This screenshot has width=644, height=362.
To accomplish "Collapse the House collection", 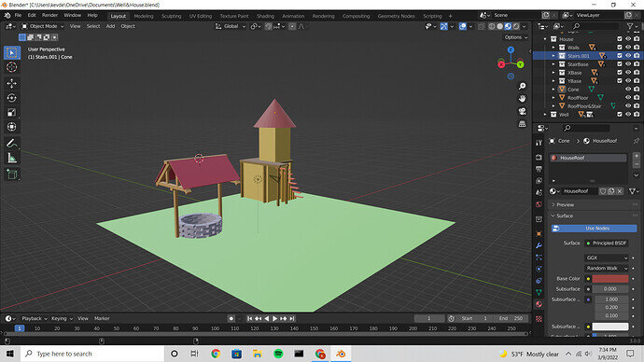I will pos(545,39).
